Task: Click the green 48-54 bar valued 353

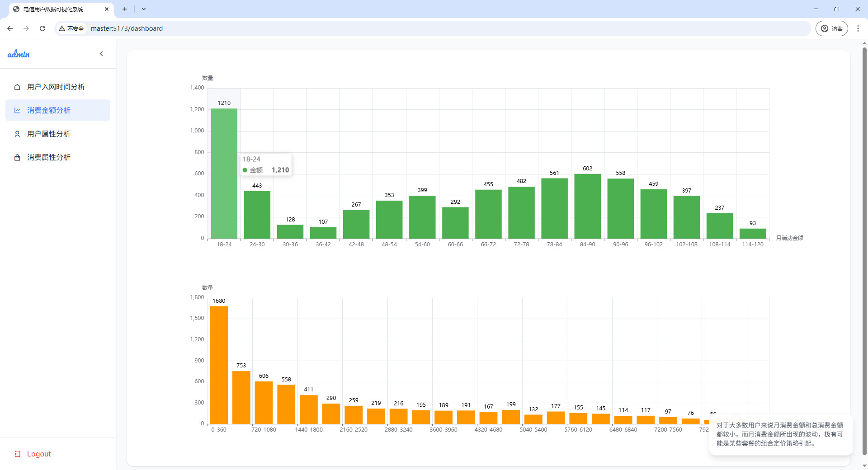Action: click(x=389, y=220)
